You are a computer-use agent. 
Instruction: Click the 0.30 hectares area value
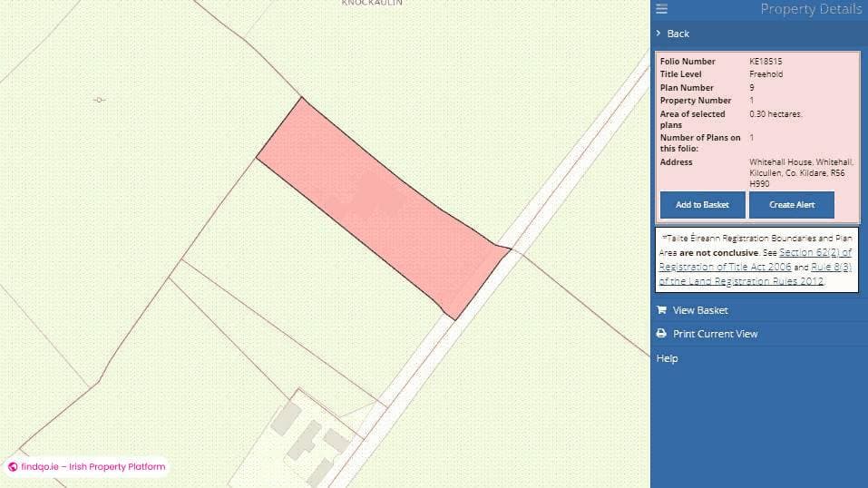point(775,114)
